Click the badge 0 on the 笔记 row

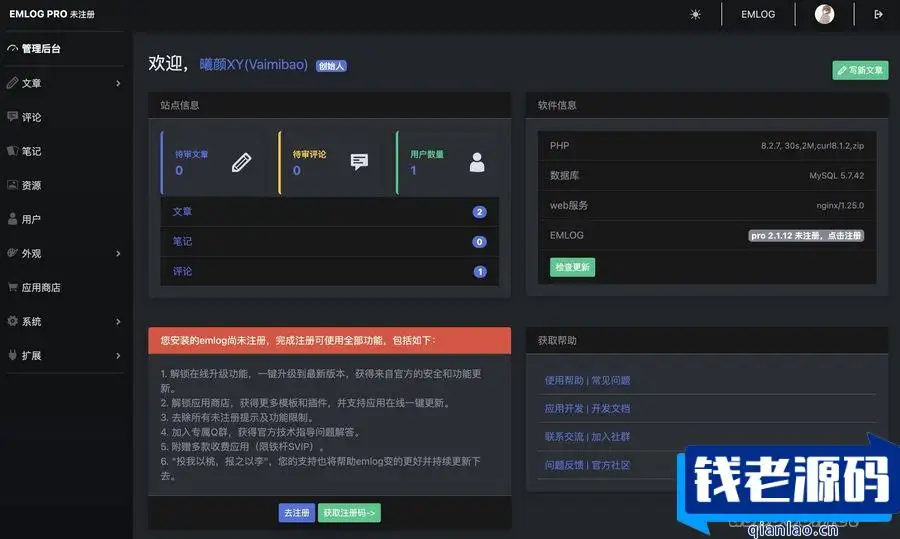tap(479, 242)
